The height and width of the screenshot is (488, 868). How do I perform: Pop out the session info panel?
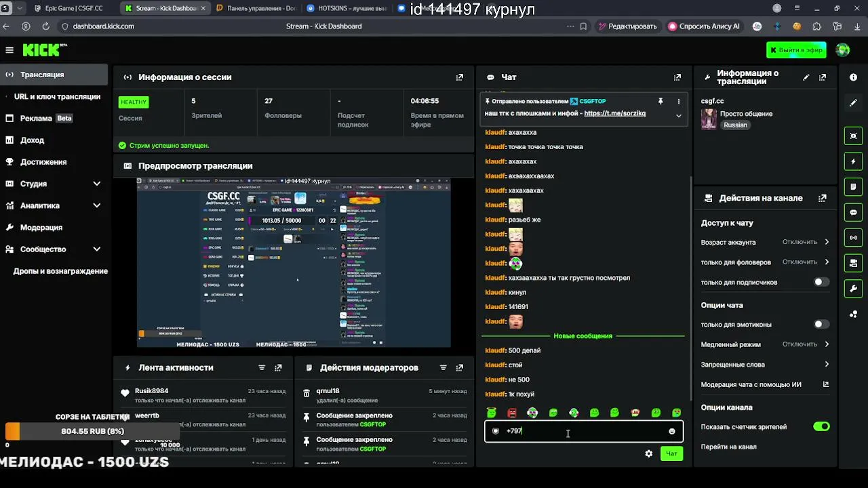point(460,77)
